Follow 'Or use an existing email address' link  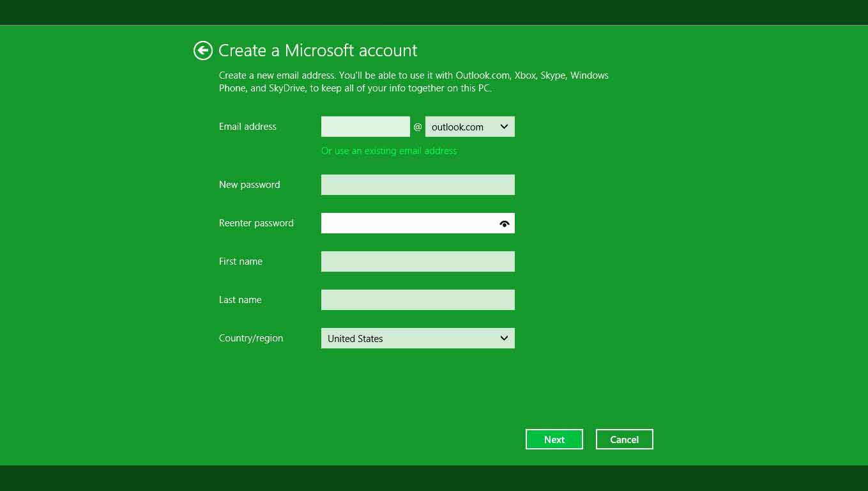[x=389, y=151]
